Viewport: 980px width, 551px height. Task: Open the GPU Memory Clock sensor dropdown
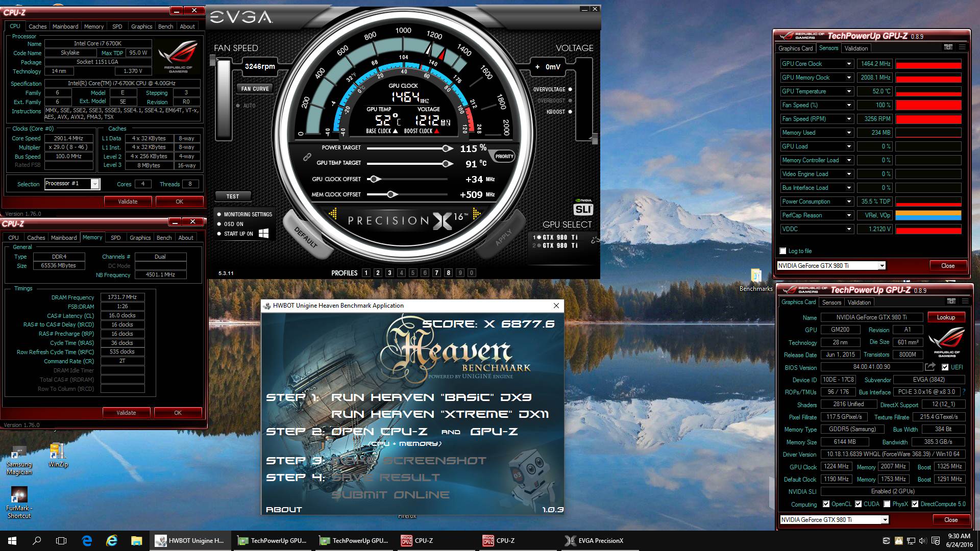tap(849, 78)
